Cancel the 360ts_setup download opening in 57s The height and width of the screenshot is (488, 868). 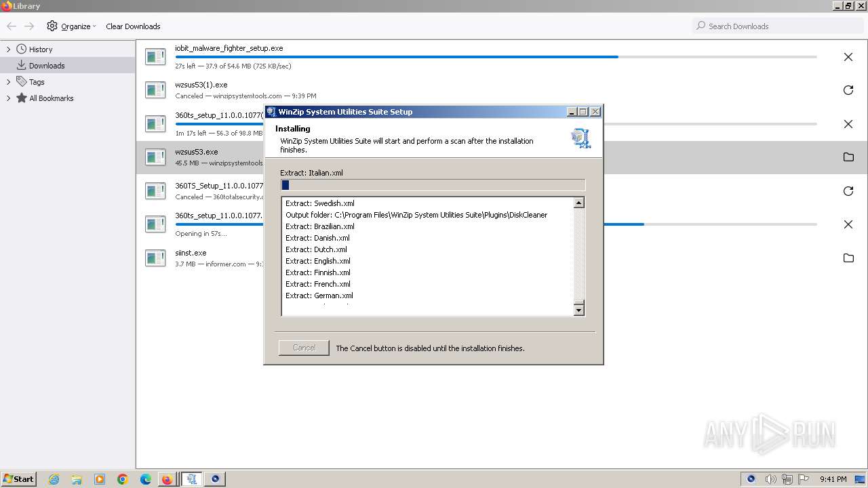(848, 224)
